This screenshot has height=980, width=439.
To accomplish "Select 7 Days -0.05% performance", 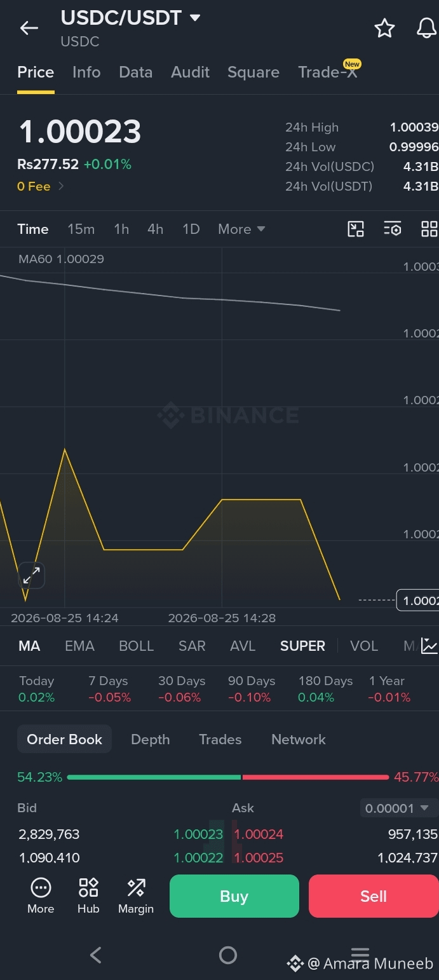I will pos(110,689).
